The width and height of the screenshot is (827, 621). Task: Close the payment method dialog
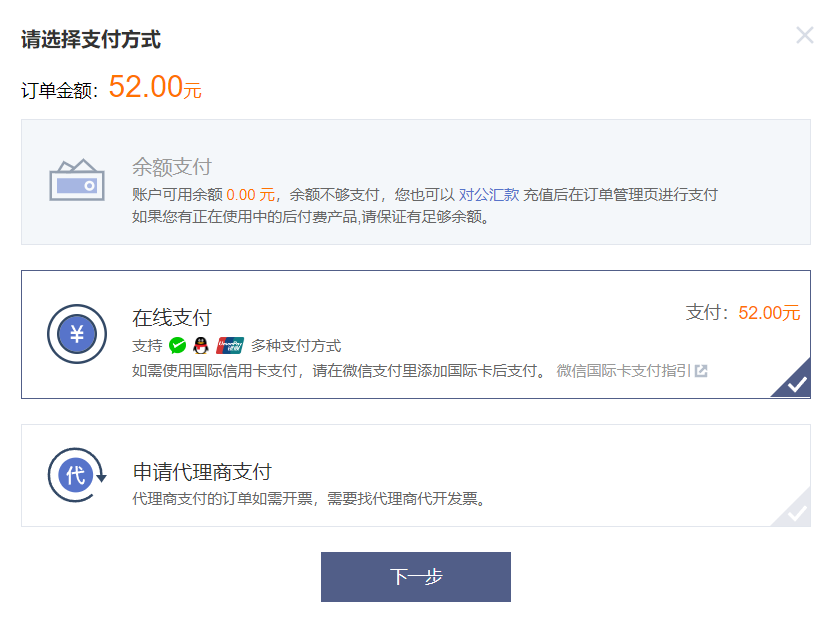pos(804,36)
